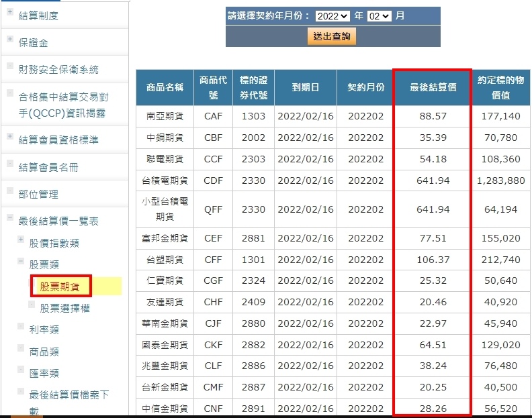
Task: Click the product code CDF
Action: click(213, 180)
